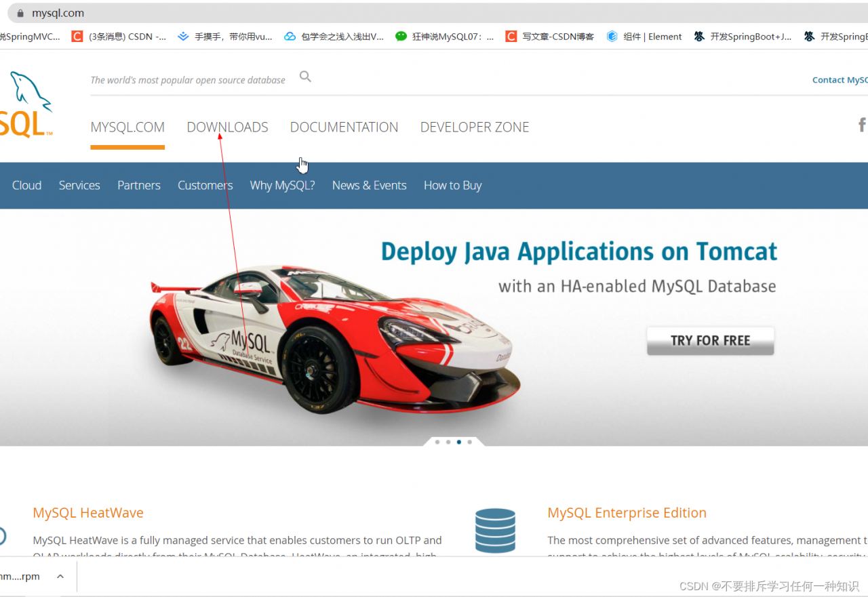Open the Cloud menu item
This screenshot has height=597, width=868.
[26, 186]
